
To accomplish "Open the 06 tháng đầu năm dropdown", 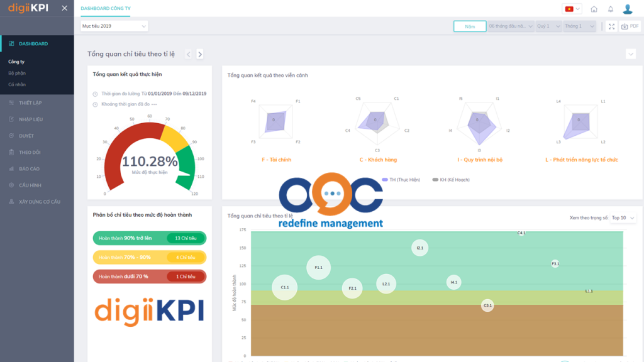I will coord(511,26).
